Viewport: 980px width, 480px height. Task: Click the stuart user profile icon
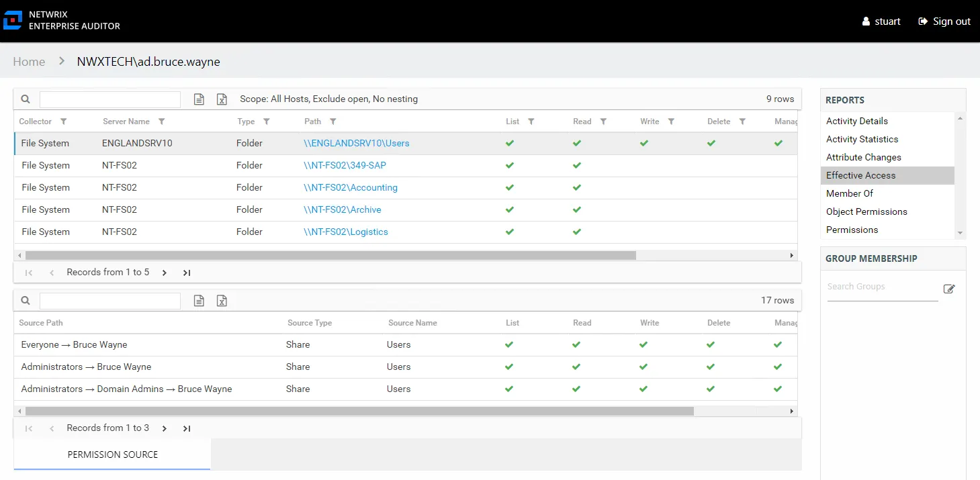(x=866, y=21)
